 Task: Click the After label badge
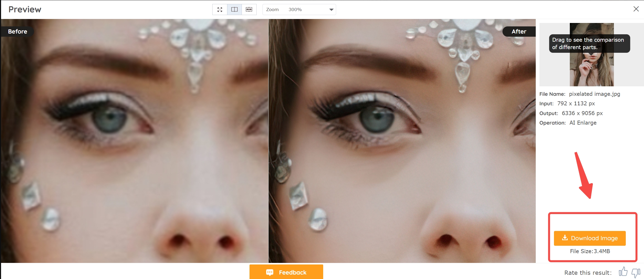519,31
